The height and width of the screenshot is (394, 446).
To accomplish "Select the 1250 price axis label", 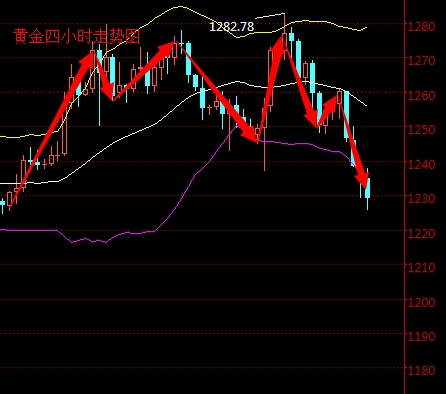I will pos(422,130).
